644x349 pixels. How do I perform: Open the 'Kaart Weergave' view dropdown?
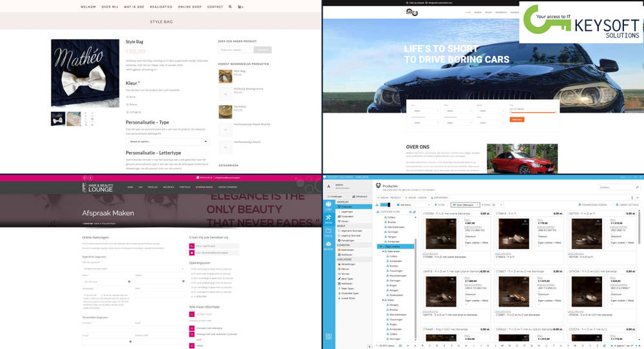pyautogui.click(x=466, y=205)
